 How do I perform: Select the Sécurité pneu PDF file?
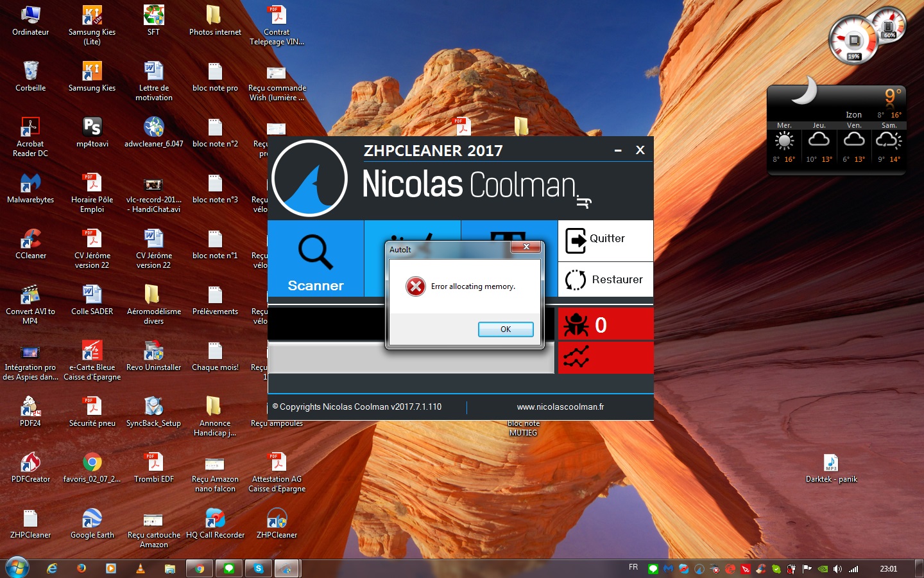point(92,412)
